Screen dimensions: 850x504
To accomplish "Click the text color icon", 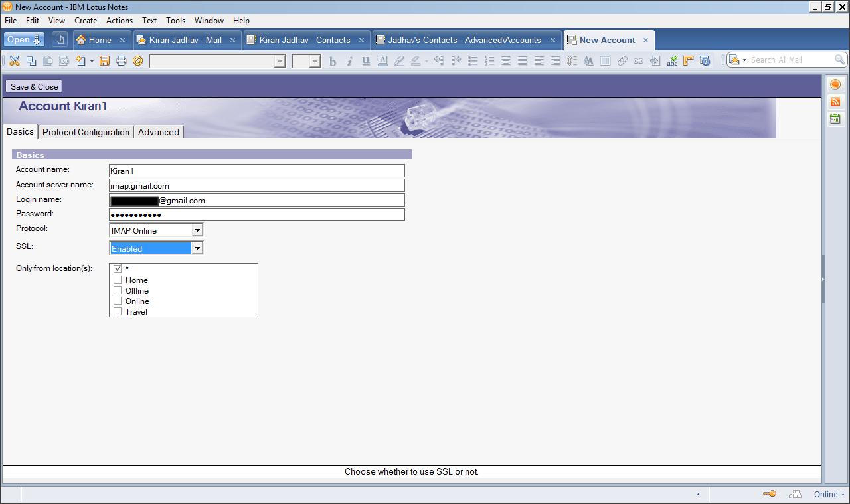I will point(382,61).
